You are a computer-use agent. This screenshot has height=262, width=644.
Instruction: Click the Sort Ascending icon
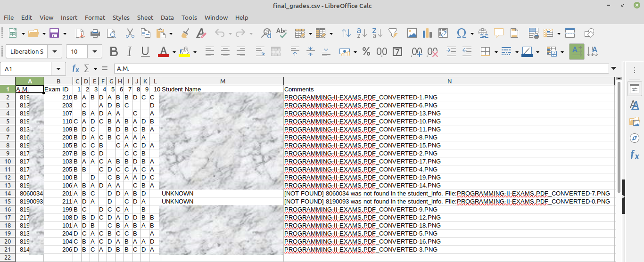[x=362, y=33]
